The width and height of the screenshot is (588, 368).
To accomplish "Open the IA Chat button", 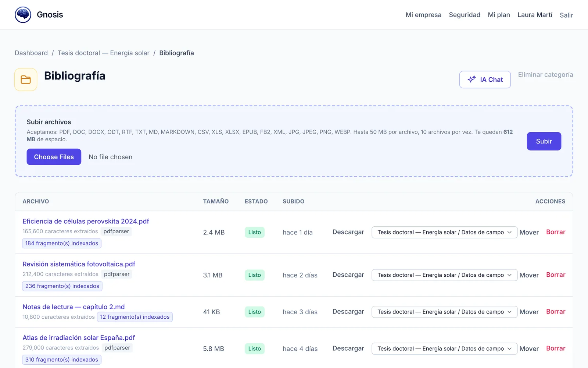I will (485, 79).
